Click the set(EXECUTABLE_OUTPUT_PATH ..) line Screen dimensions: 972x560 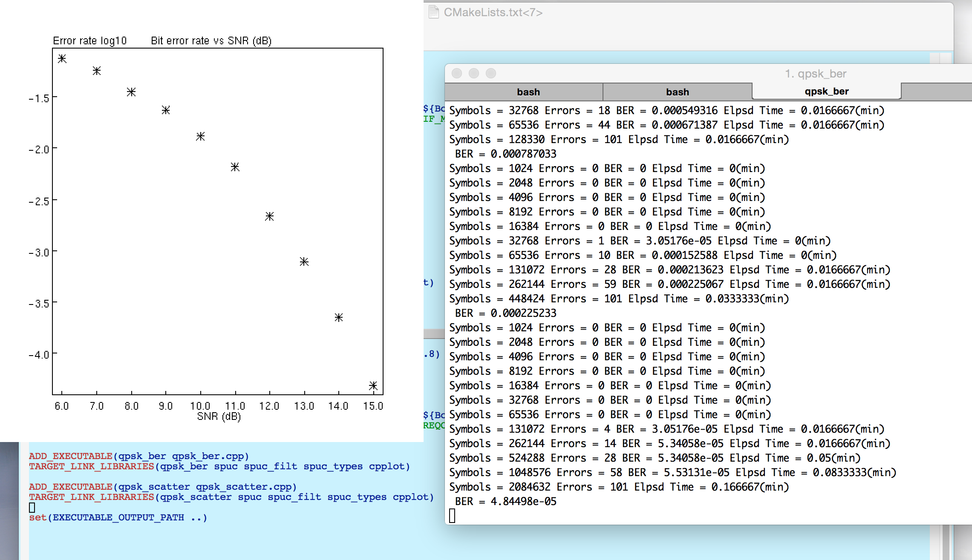pos(118,517)
